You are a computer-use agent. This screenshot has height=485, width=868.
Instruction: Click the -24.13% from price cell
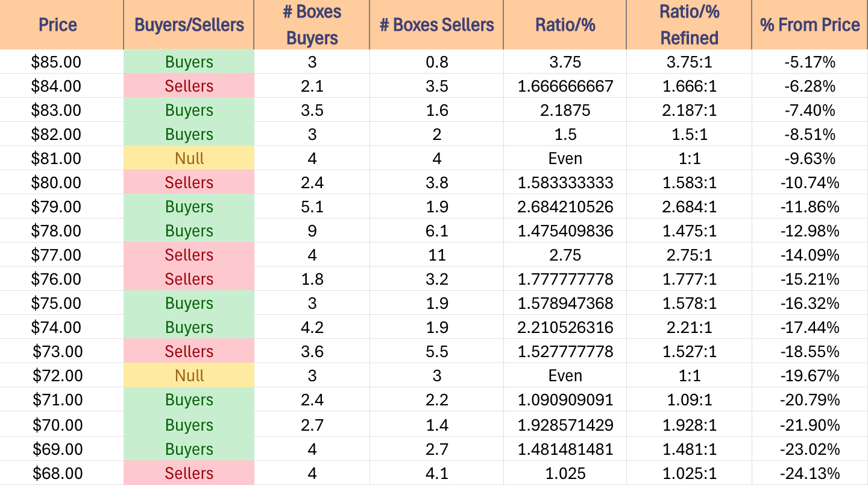(x=810, y=474)
